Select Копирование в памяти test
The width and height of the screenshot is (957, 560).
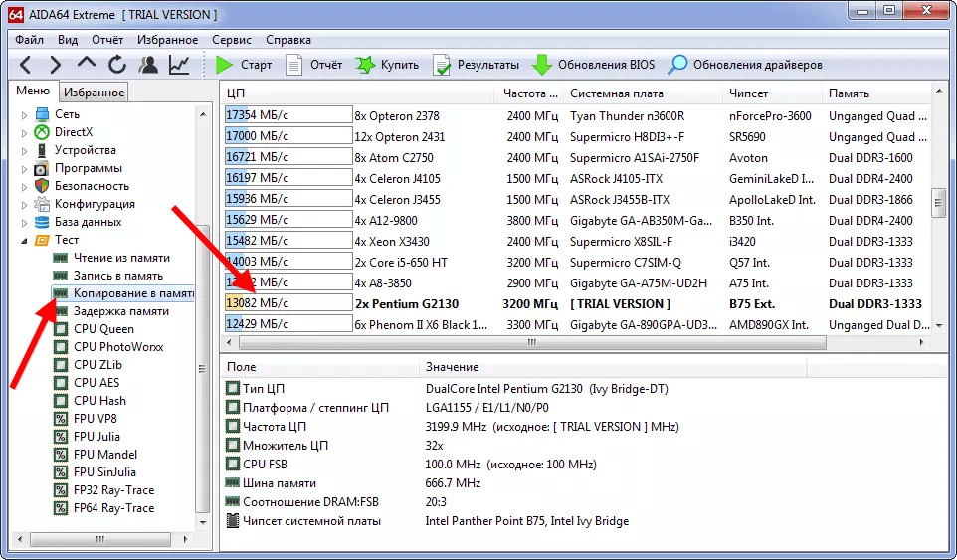coord(133,293)
